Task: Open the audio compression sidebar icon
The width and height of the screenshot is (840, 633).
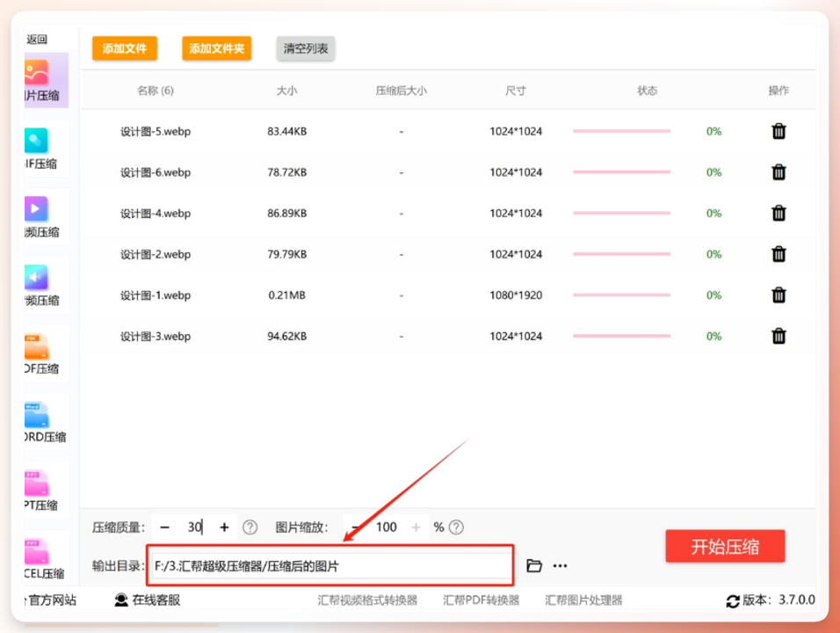Action: [36, 278]
